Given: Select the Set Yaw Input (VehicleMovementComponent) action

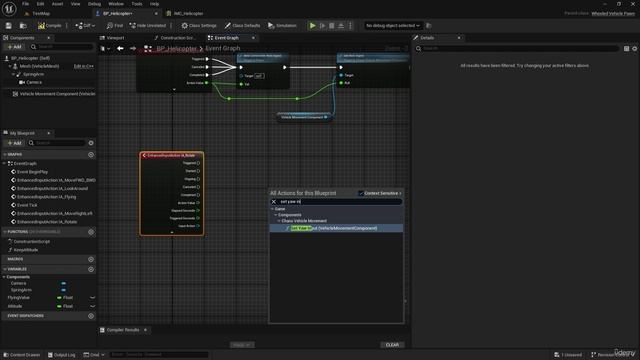Looking at the screenshot, I should (336, 228).
